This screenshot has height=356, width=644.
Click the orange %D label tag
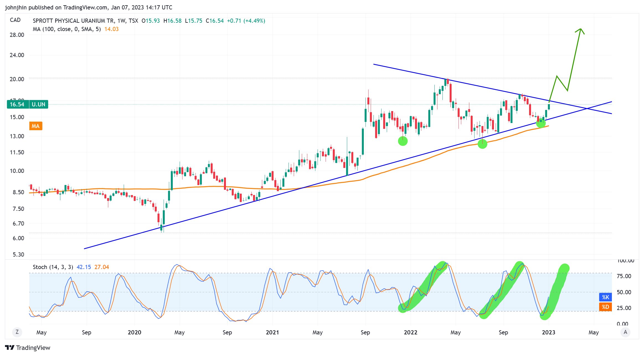click(x=605, y=307)
